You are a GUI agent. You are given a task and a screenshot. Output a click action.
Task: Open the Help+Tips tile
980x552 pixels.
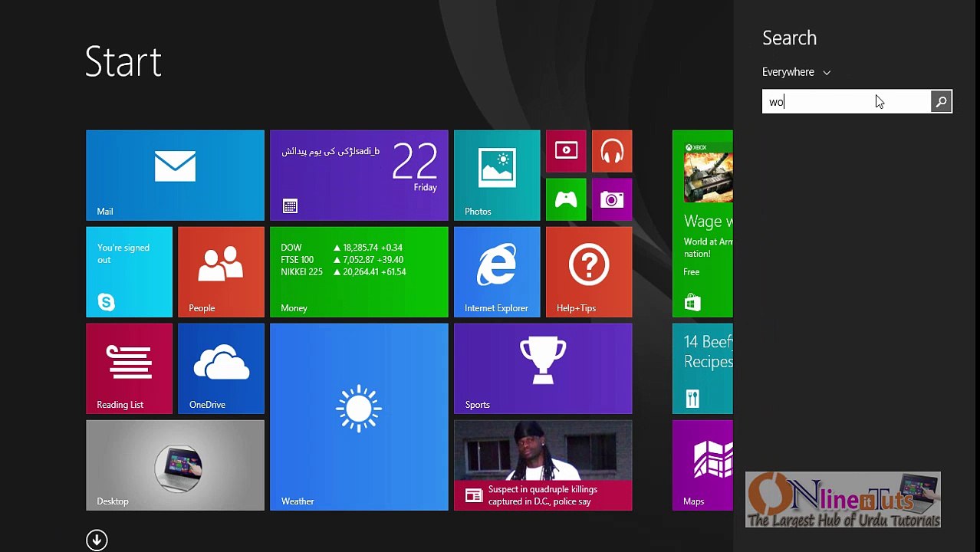click(589, 272)
